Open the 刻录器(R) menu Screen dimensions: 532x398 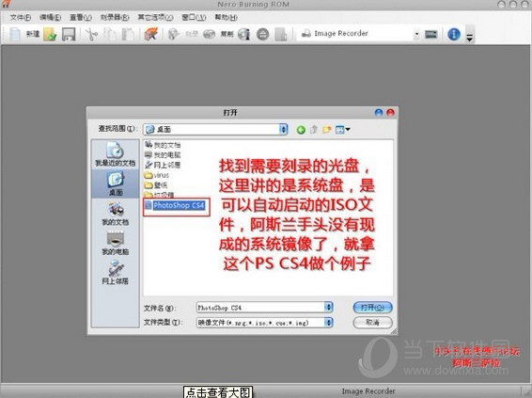[115, 17]
